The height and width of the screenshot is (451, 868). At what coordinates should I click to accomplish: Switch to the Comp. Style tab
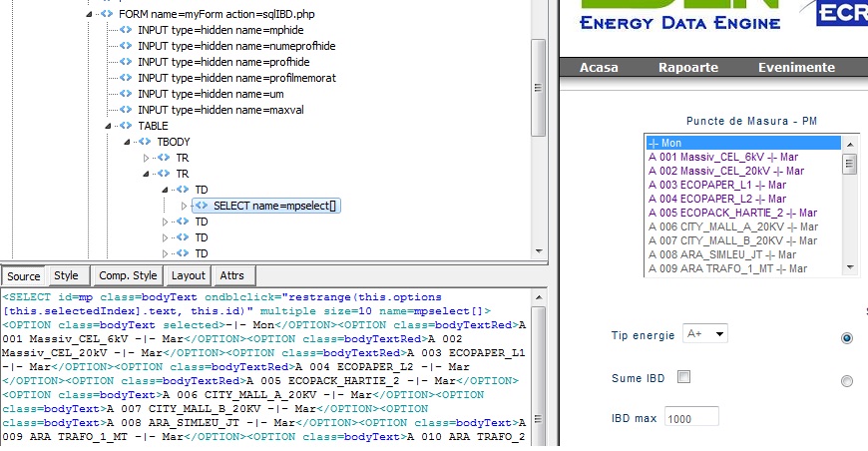pyautogui.click(x=128, y=275)
